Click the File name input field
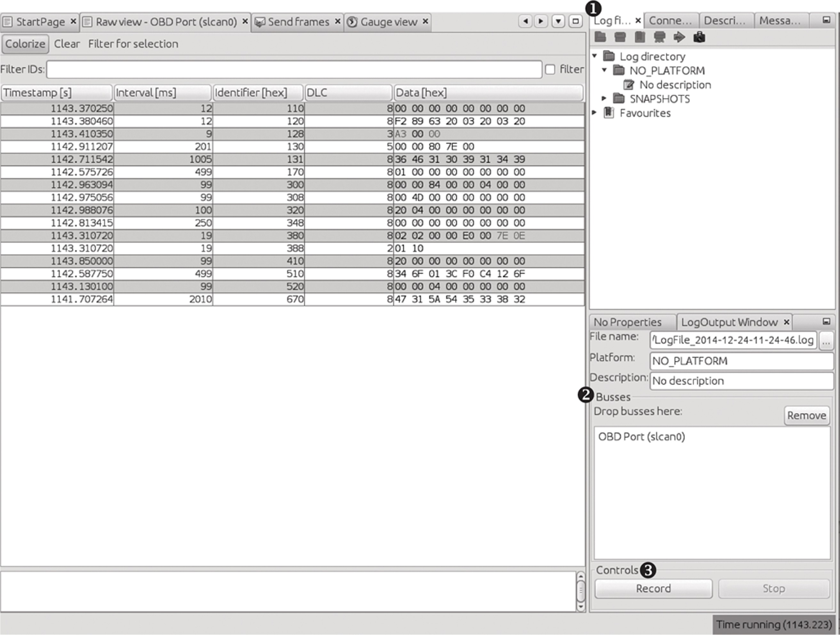This screenshot has width=840, height=635. (733, 340)
